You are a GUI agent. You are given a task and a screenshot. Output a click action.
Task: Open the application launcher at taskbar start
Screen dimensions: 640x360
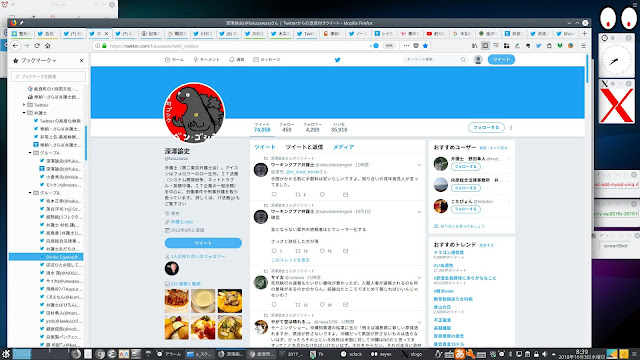[5, 354]
